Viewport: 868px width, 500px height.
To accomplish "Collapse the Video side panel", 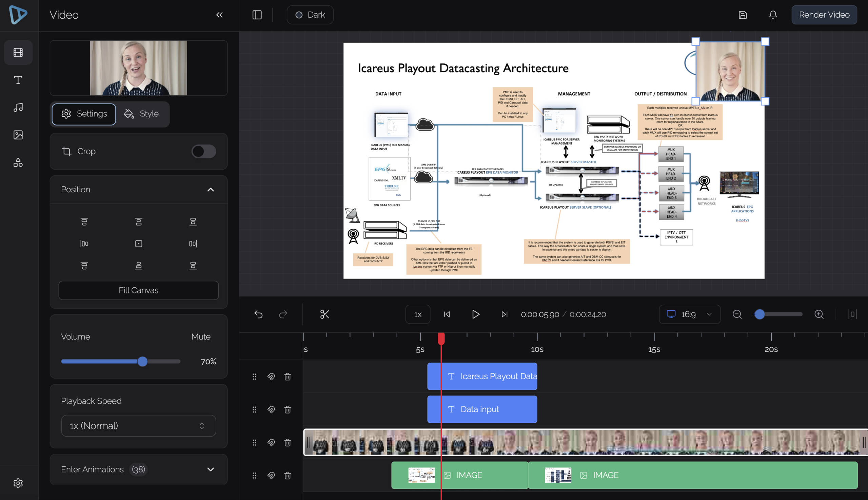I will click(220, 15).
